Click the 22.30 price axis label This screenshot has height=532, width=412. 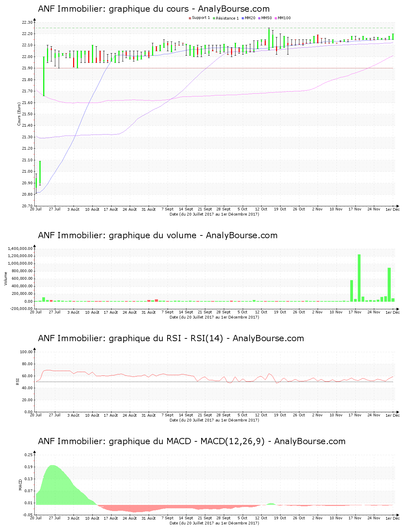27,22
